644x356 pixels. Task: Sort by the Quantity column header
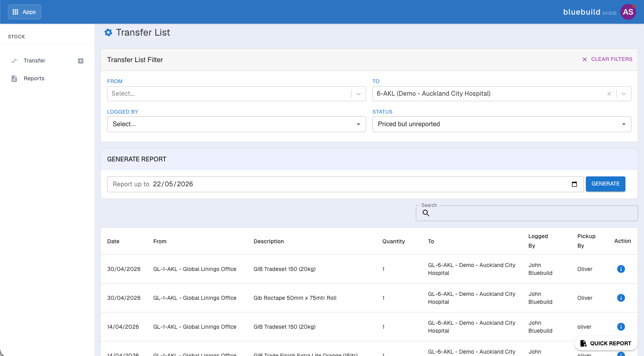pyautogui.click(x=393, y=241)
